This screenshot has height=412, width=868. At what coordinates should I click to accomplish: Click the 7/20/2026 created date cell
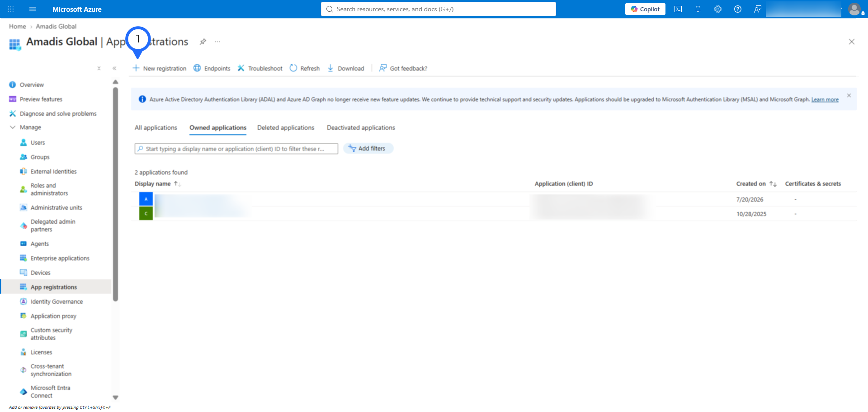(x=750, y=200)
